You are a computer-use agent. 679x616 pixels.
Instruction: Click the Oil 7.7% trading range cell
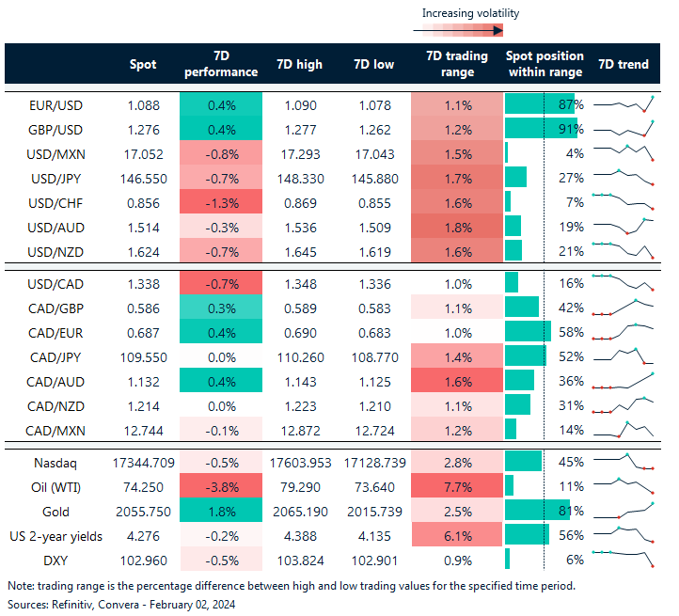point(456,486)
